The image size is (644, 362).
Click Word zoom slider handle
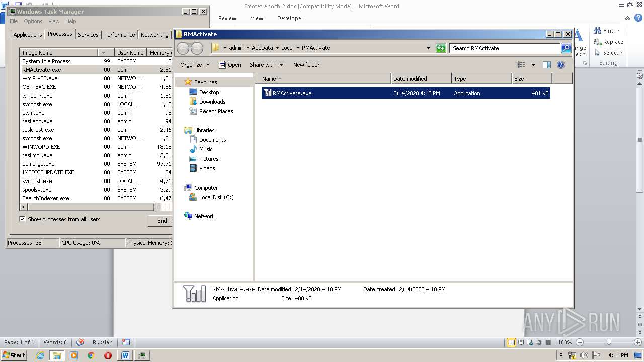609,342
